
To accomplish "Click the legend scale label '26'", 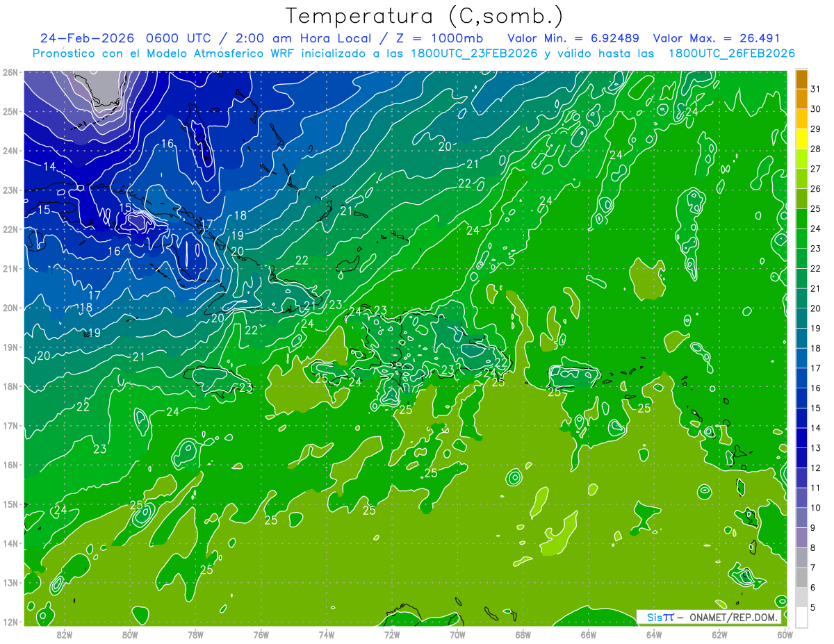I will click(x=815, y=189).
